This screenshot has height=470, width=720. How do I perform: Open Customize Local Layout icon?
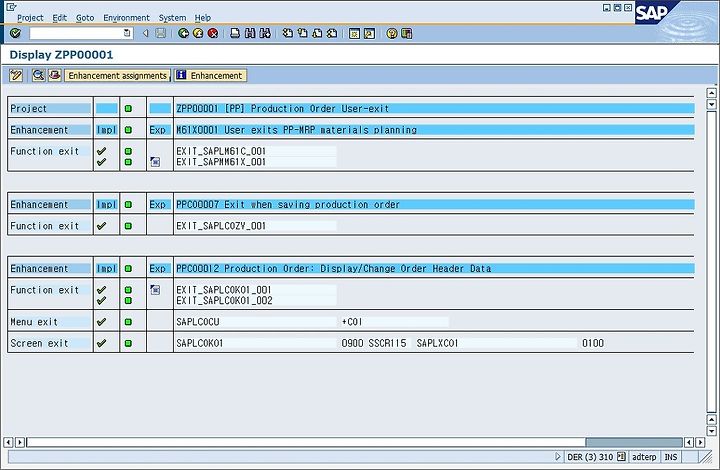pos(406,34)
